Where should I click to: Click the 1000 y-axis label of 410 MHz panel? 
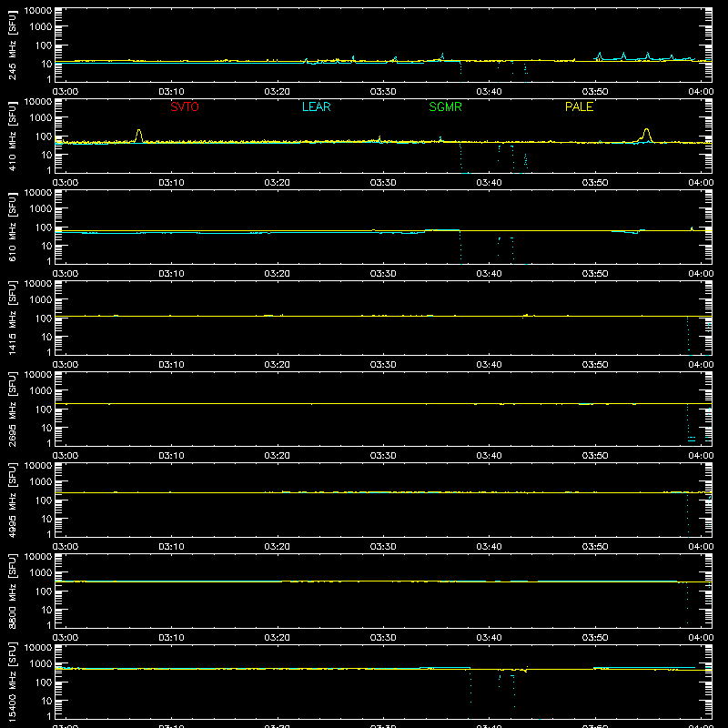(41, 118)
